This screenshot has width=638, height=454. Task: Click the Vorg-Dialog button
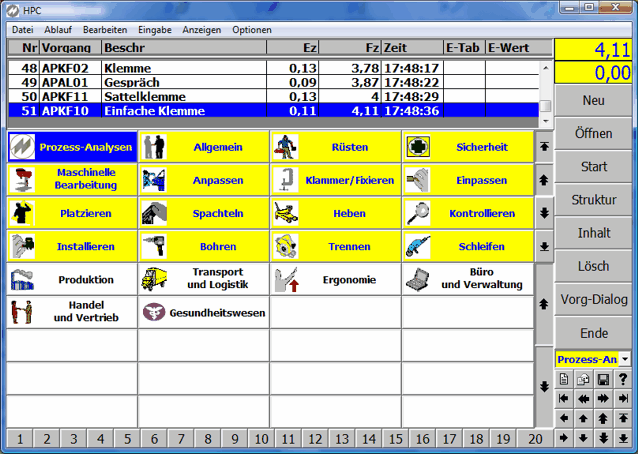point(594,298)
